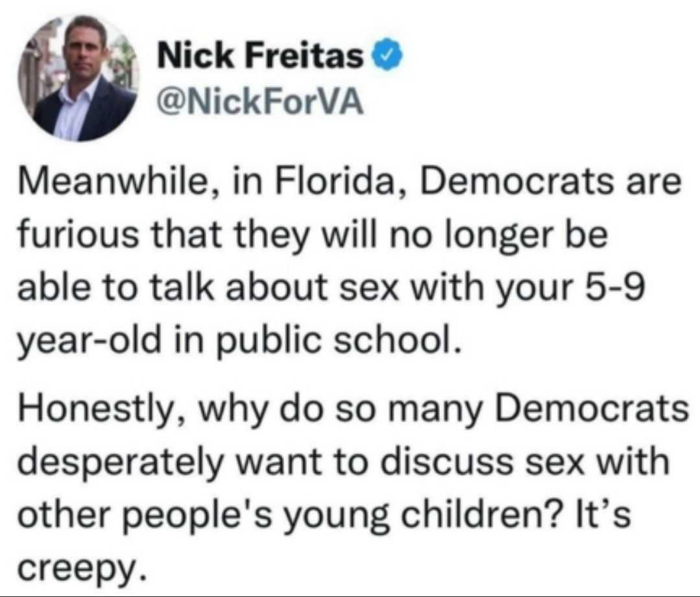The width and height of the screenshot is (700, 597).
Task: Click the word "desperately" in the tweet
Action: click(120, 463)
